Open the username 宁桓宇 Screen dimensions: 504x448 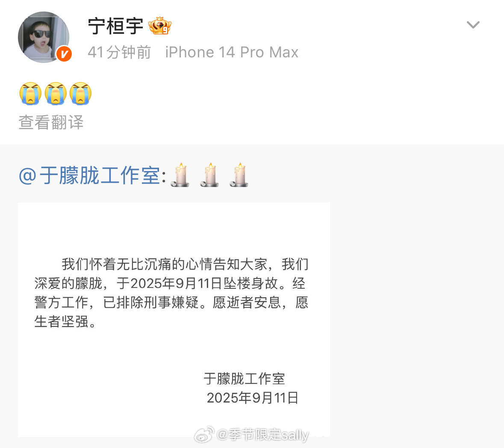(x=116, y=26)
